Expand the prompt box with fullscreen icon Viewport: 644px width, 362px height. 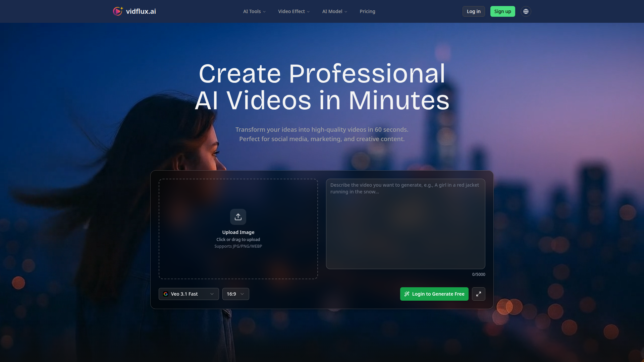tap(478, 294)
